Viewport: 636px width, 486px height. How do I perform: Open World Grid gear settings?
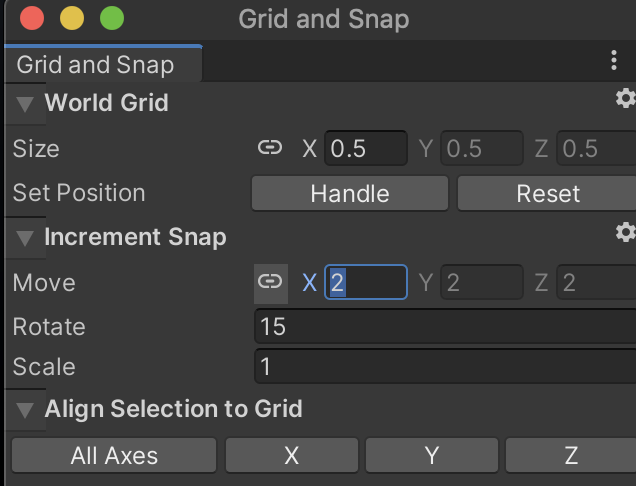625,98
